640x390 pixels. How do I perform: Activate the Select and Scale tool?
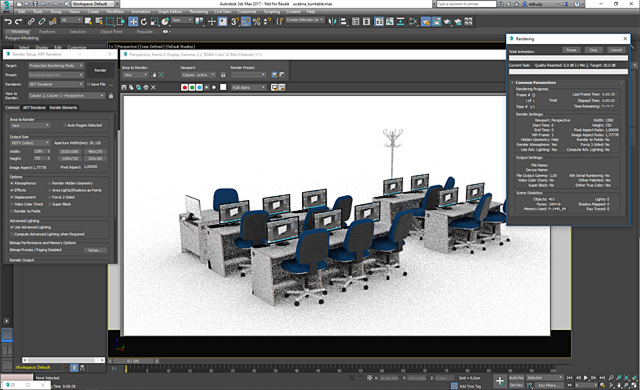[154, 21]
